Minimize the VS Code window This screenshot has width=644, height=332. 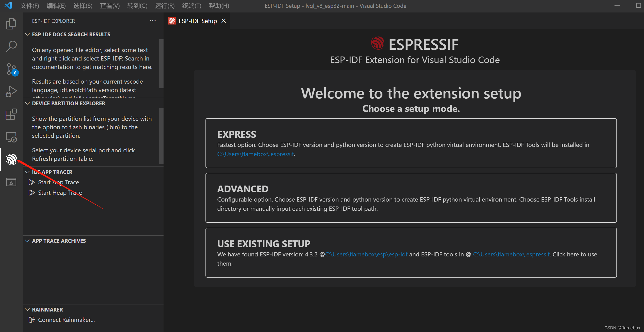pyautogui.click(x=617, y=5)
